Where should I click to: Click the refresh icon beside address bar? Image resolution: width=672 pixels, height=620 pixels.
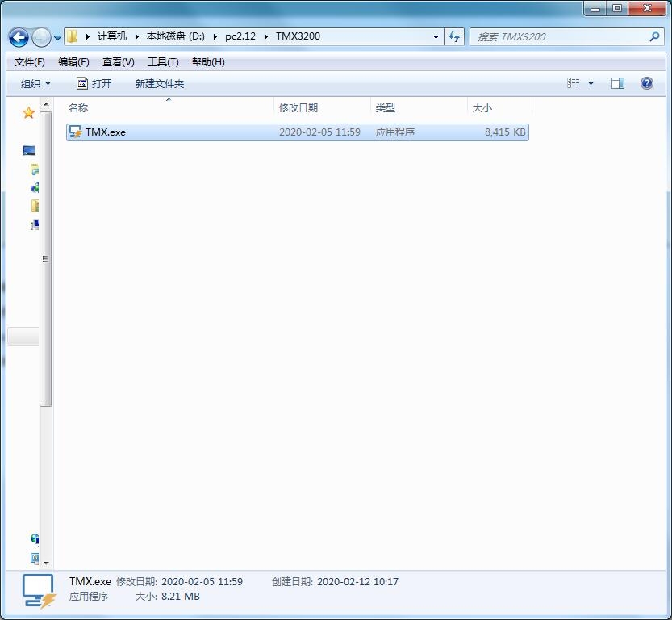[x=454, y=37]
